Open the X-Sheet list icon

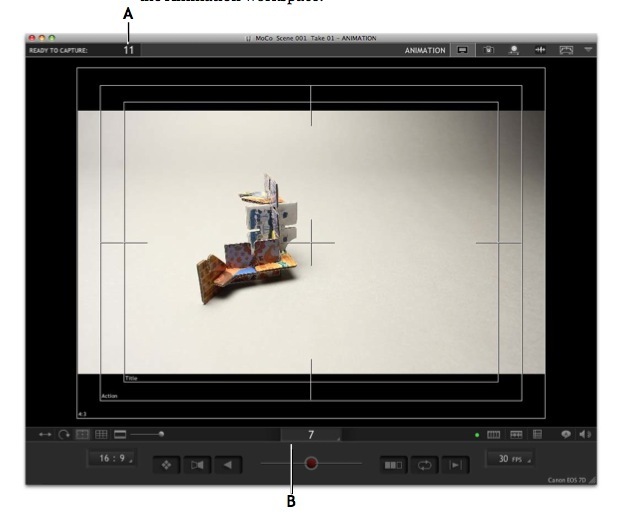(x=538, y=435)
